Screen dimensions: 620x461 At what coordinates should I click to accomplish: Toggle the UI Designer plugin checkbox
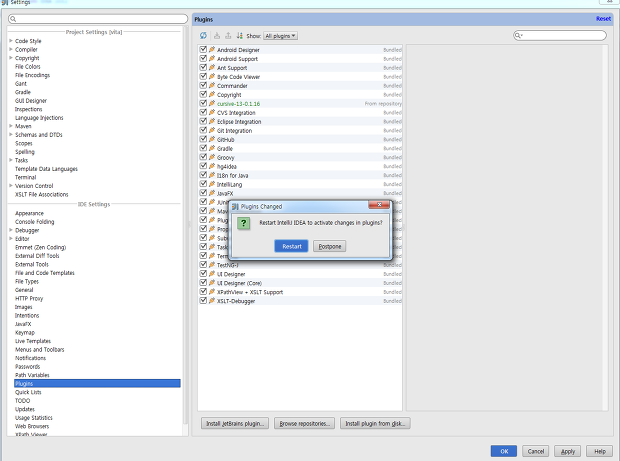coord(203,274)
